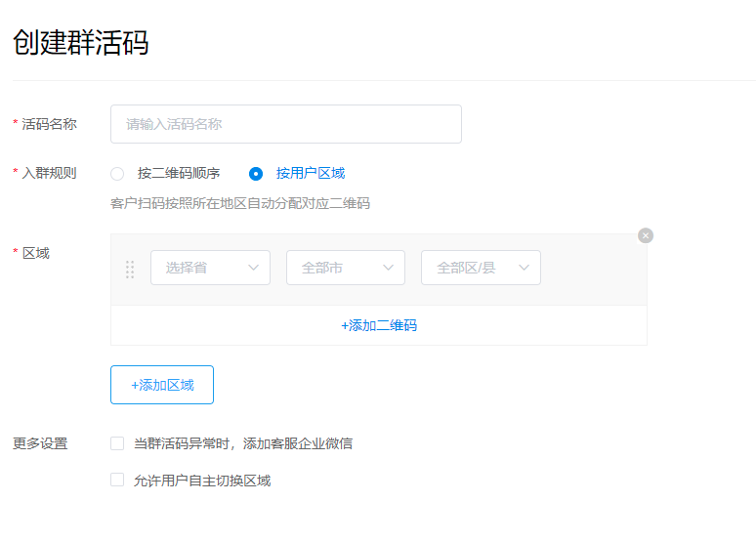Tick the 允许用户自主切换区域 checkbox
Image resolution: width=756 pixels, height=544 pixels.
tap(117, 480)
